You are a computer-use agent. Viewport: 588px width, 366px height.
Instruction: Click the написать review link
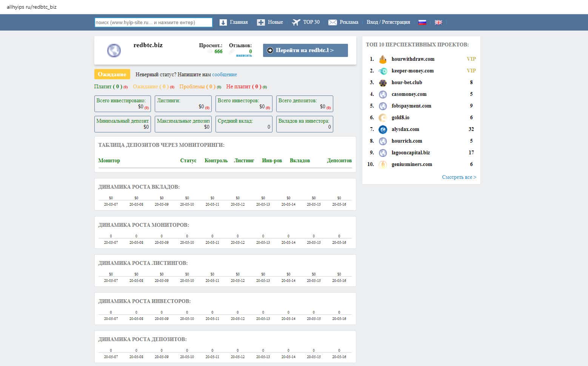coord(244,55)
